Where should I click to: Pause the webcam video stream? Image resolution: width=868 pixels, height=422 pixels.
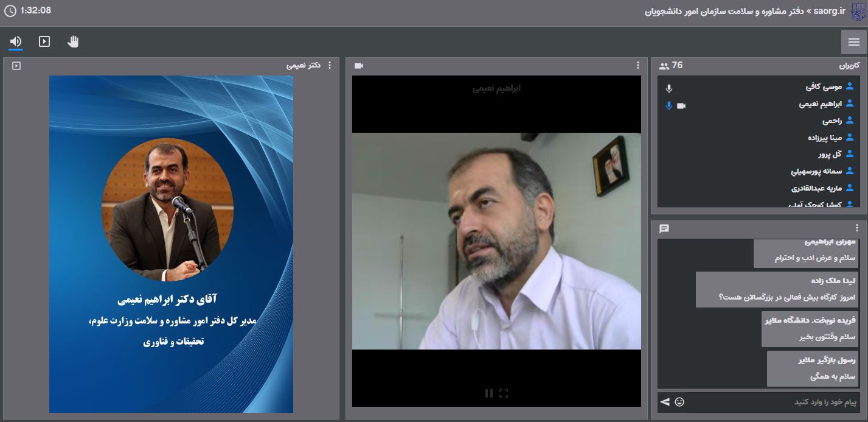coord(488,393)
